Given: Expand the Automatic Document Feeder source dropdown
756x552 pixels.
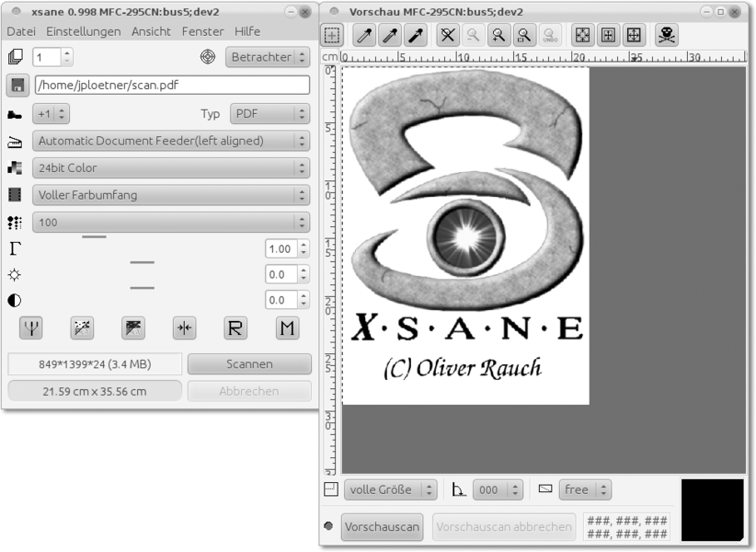Looking at the screenshot, I should click(170, 141).
